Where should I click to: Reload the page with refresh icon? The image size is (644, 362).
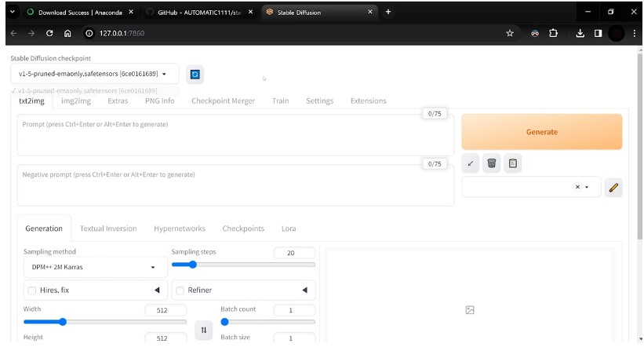pyautogui.click(x=49, y=33)
